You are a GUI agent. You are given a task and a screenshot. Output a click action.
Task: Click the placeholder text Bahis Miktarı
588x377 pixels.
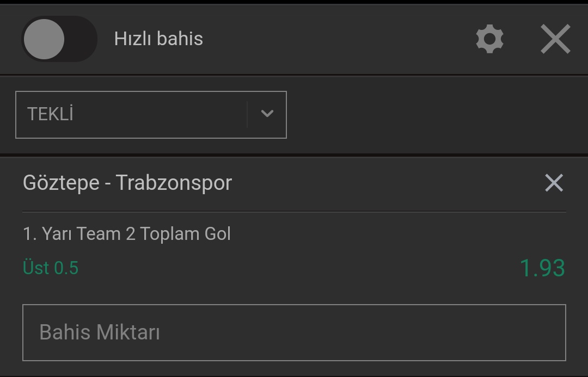[100, 332]
